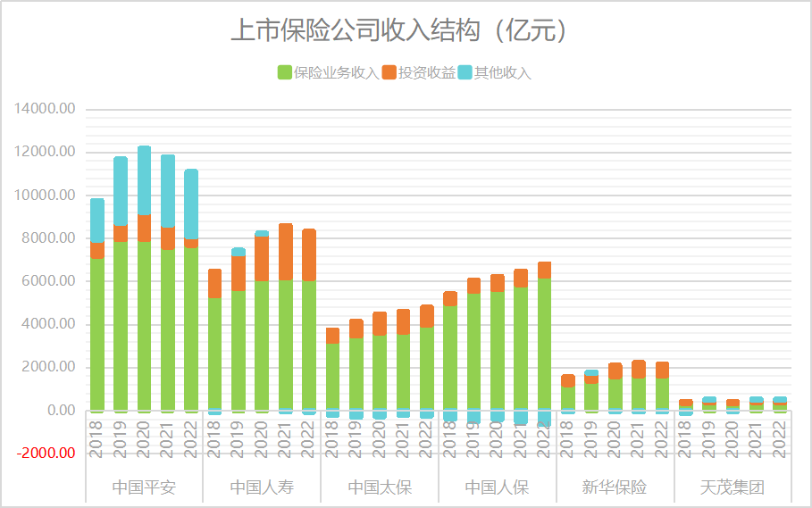Click 2019 year label under 中国人寿
This screenshot has width=812, height=508.
tap(238, 439)
